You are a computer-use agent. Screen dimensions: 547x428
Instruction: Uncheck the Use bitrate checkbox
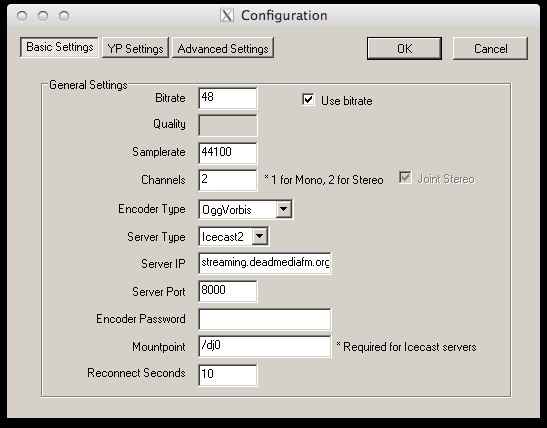click(x=308, y=100)
